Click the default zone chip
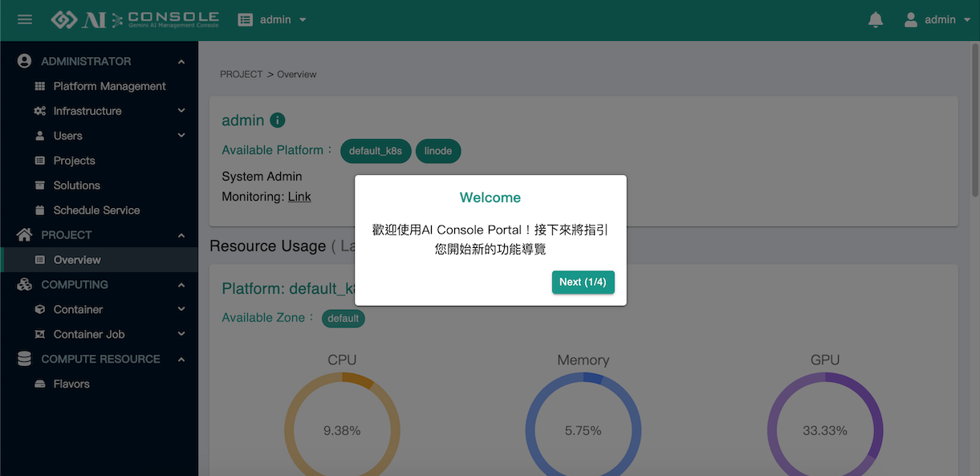This screenshot has width=980, height=476. pos(344,318)
